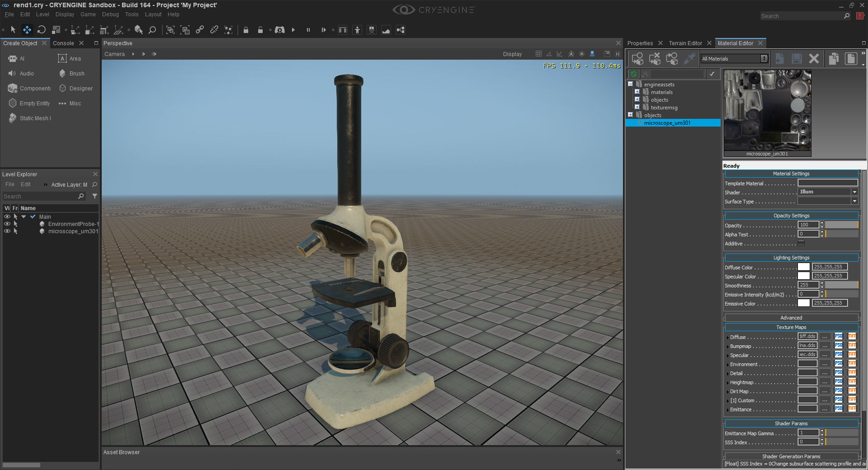Activate the Move tool

(x=27, y=30)
